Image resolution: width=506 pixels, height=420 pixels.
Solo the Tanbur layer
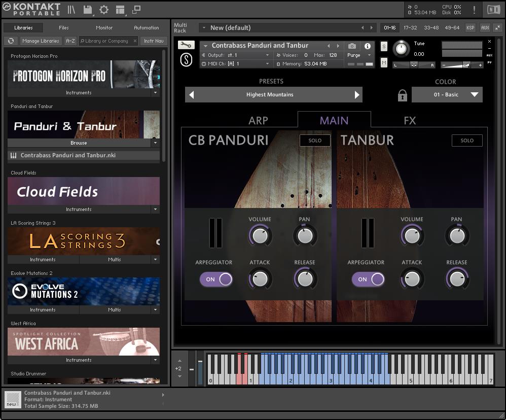[x=467, y=141]
